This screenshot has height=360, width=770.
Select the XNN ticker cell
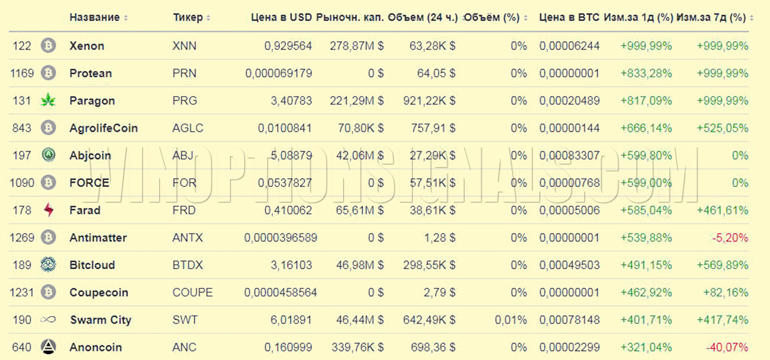(185, 46)
